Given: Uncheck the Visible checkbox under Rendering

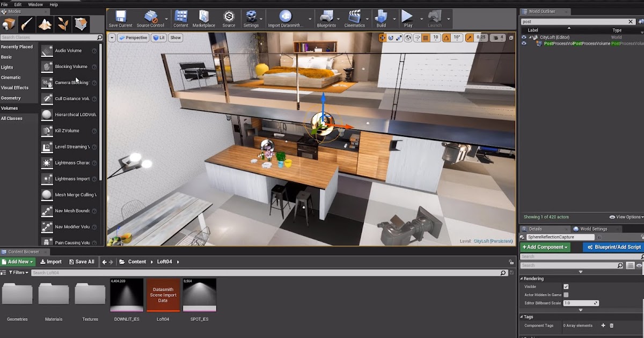Looking at the screenshot, I should [566, 286].
